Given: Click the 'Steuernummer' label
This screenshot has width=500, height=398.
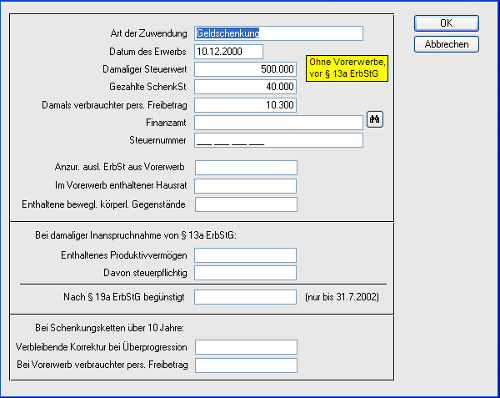Looking at the screenshot, I should (x=158, y=140).
